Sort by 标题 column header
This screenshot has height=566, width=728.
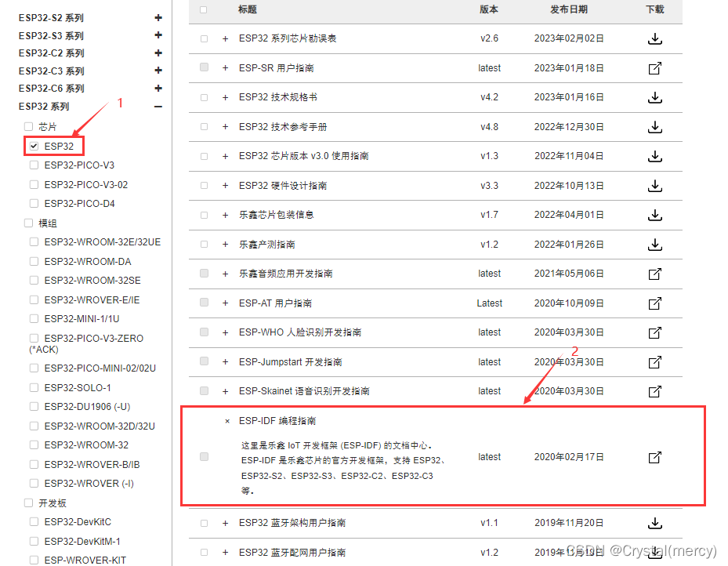coord(248,9)
